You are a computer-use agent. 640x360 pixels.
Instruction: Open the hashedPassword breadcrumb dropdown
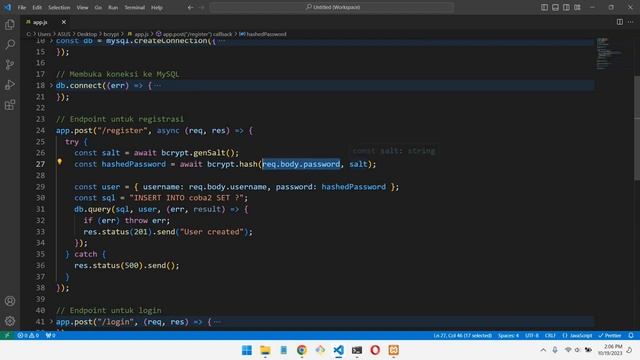point(262,34)
